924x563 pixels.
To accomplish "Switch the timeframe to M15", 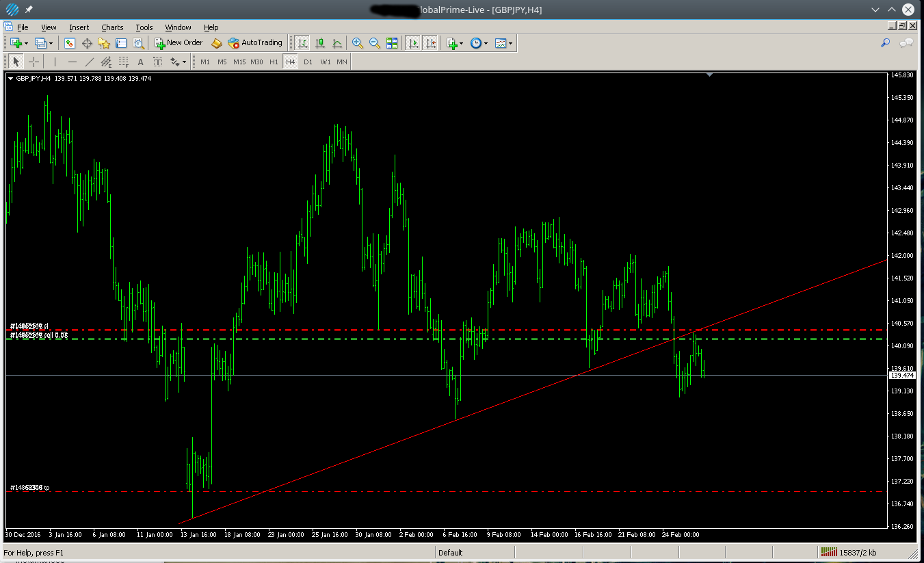I will [x=239, y=62].
